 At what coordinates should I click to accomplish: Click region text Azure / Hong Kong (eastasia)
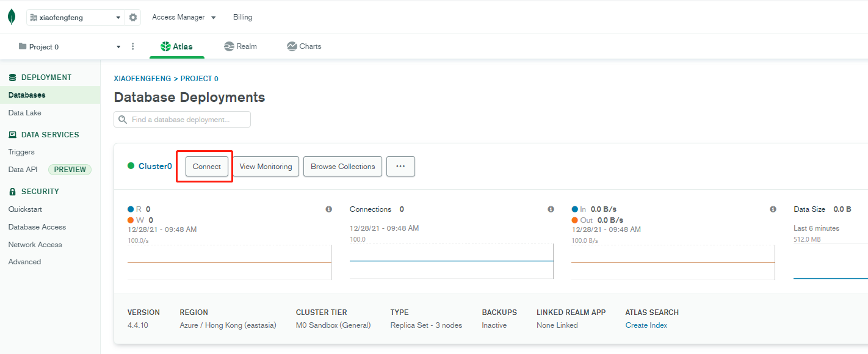point(228,325)
